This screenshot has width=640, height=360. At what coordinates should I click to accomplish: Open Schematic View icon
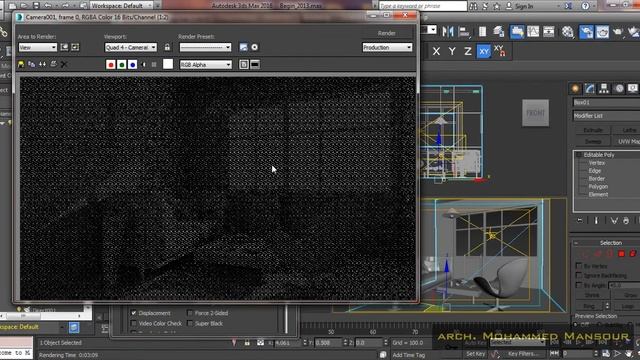click(x=549, y=31)
